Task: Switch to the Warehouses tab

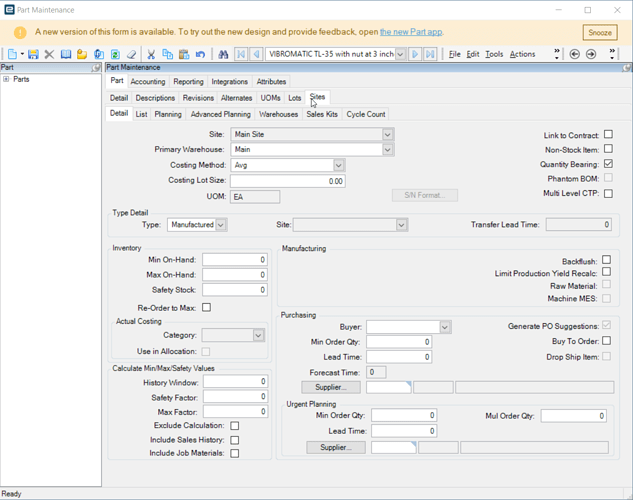Action: pos(278,114)
